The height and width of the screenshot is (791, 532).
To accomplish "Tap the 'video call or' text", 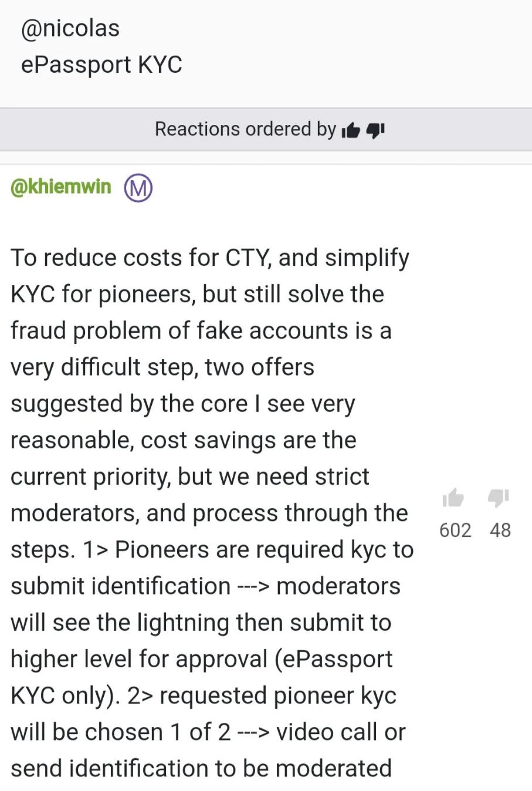I will pos(341,732).
